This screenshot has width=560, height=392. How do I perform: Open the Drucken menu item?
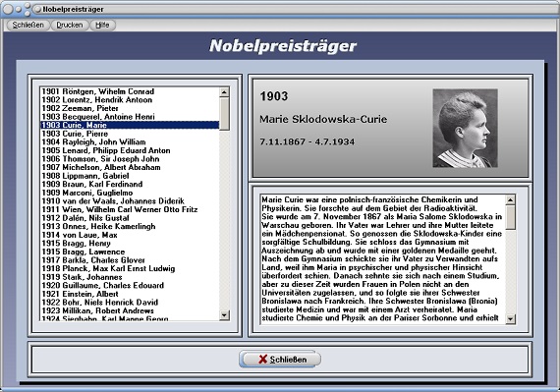coord(70,25)
